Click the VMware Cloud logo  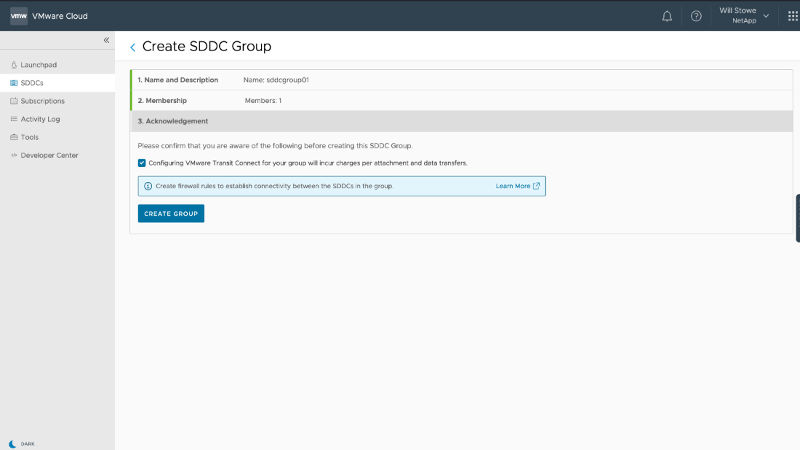[18, 15]
